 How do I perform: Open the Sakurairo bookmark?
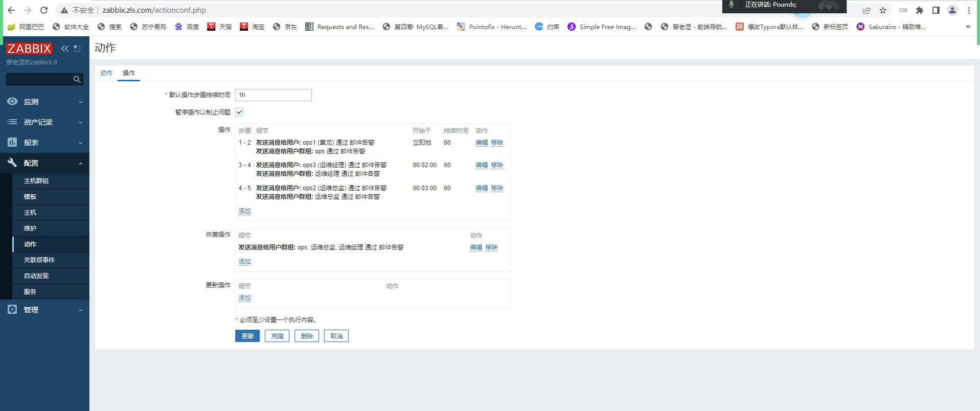[x=891, y=27]
